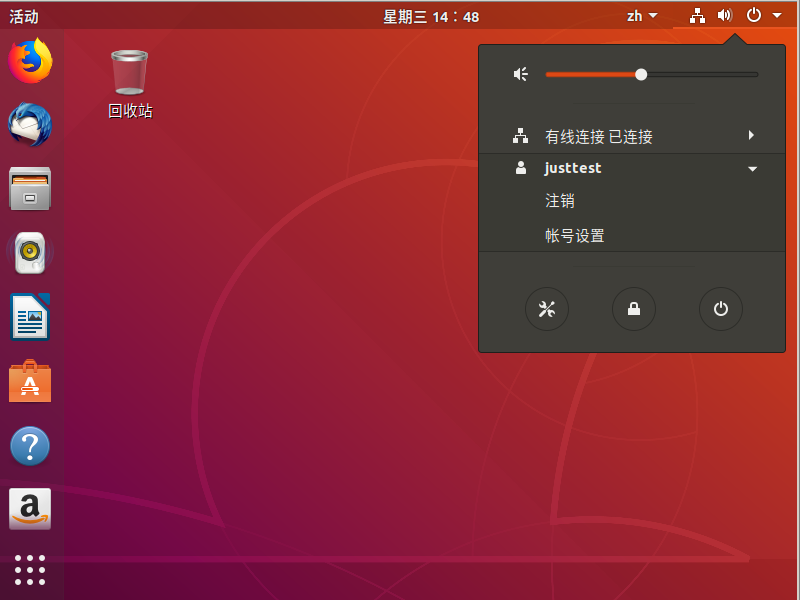Viewport: 800px width, 600px height.
Task: Open LibreOffice Writer
Action: 30,317
